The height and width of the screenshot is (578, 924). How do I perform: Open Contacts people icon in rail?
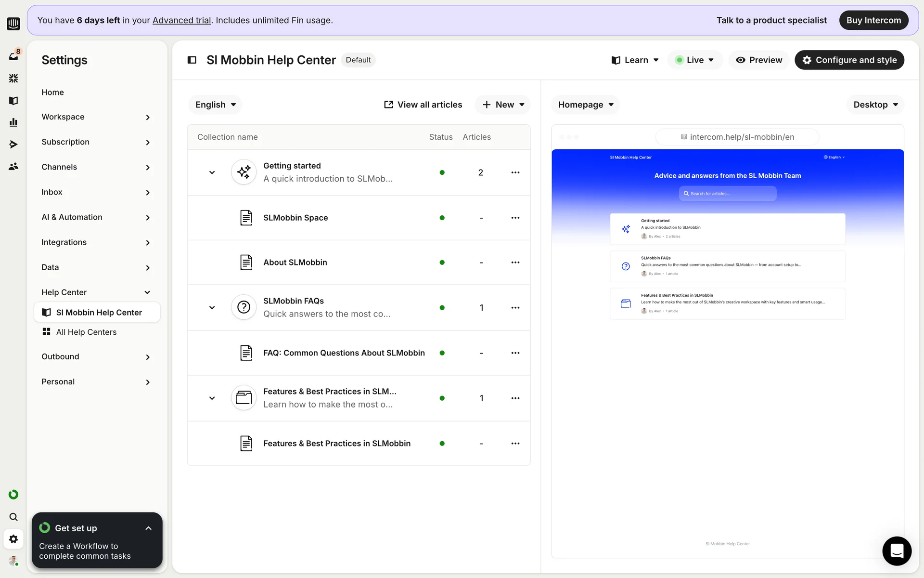click(13, 166)
